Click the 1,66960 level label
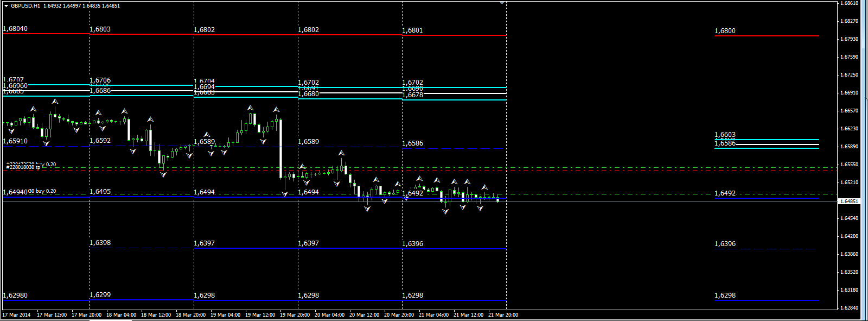868x321 pixels. [x=15, y=86]
